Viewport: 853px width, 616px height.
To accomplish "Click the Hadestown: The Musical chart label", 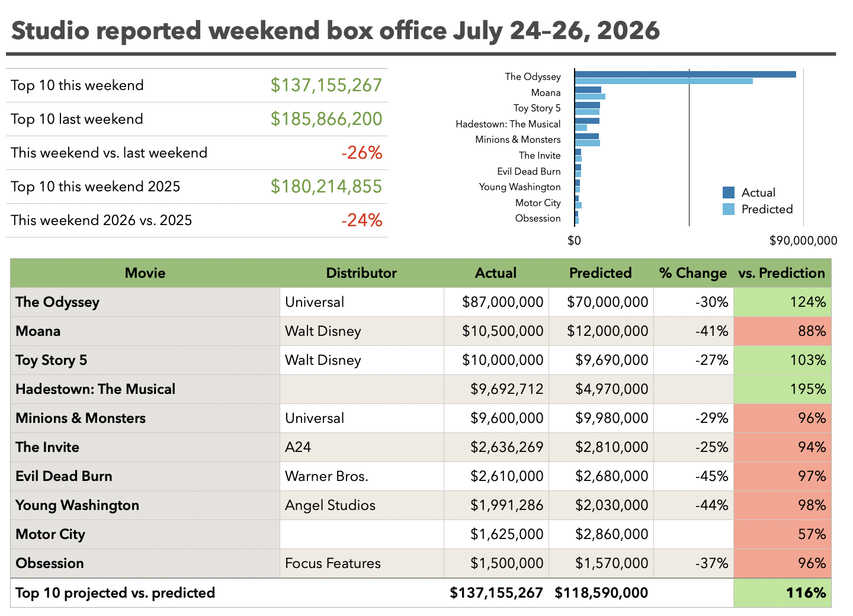I will (x=508, y=124).
